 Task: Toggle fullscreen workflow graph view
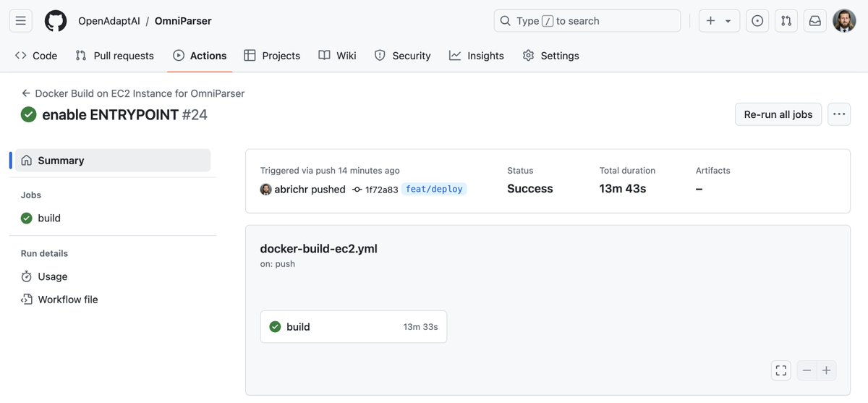(x=780, y=370)
